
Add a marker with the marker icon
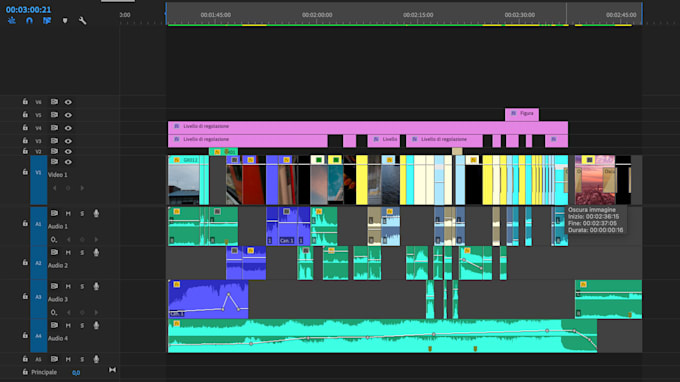tap(65, 20)
